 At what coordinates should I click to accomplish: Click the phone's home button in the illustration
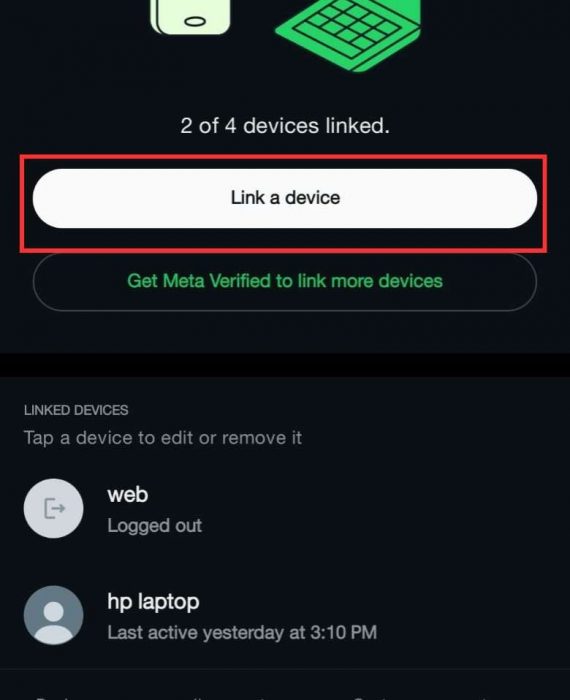[x=195, y=21]
